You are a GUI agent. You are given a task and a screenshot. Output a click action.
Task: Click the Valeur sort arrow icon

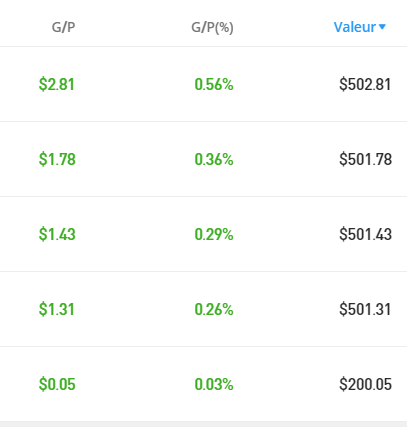pos(382,27)
